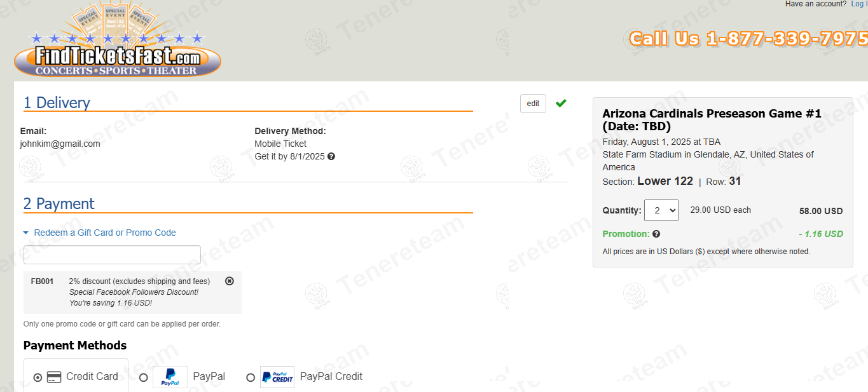Click the 2 Payment section heading
868x392 pixels.
click(59, 203)
